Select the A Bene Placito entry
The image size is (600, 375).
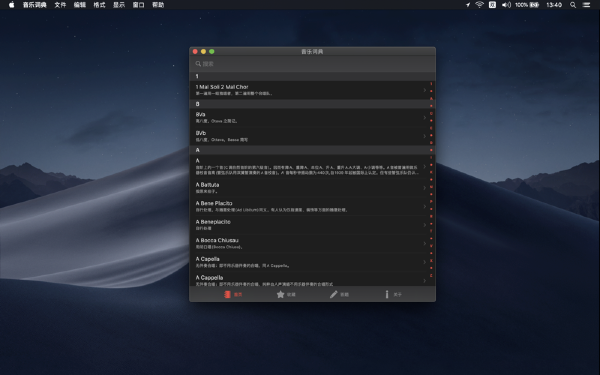click(309, 206)
